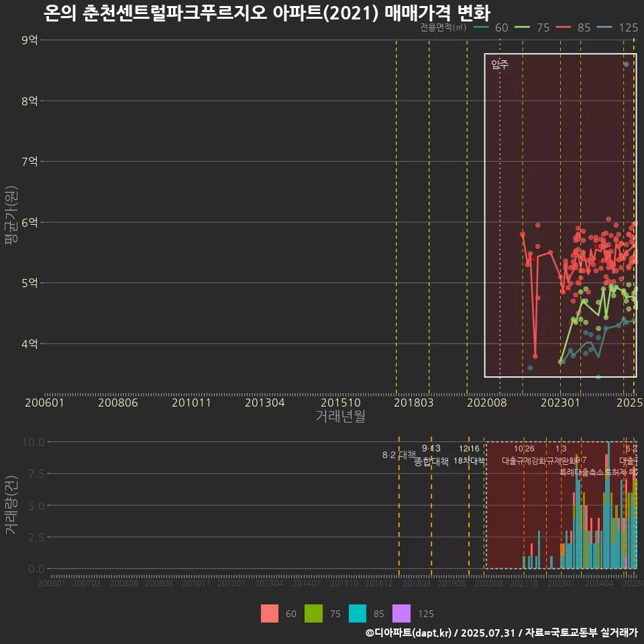The width and height of the screenshot is (644, 644).
Task: Click the '종합대책' policy label
Action: pyautogui.click(x=431, y=462)
